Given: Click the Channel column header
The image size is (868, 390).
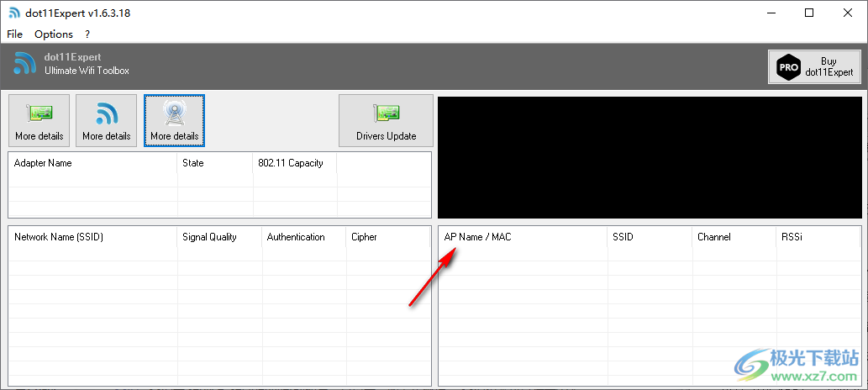Looking at the screenshot, I should [734, 237].
